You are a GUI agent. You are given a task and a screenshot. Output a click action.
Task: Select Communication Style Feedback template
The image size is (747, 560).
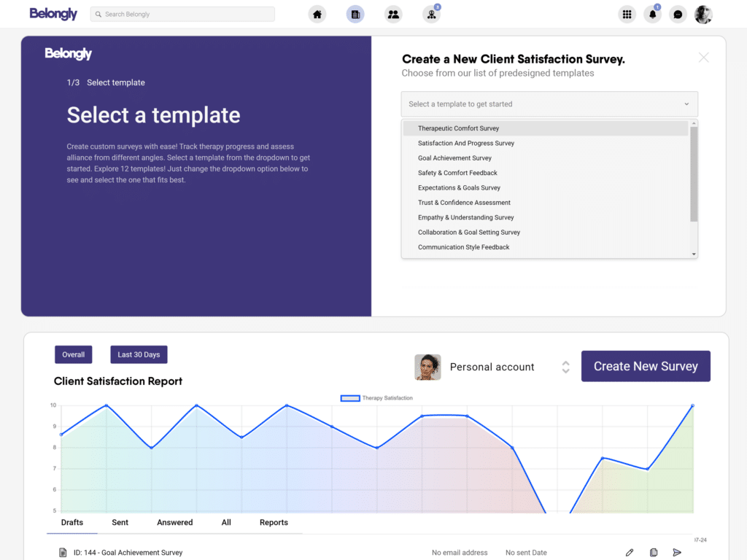546,247
